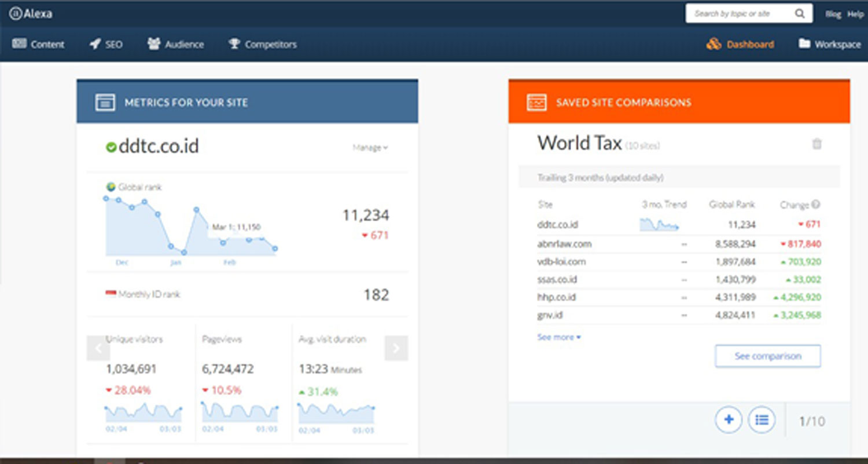Open the Manage dropdown for ddtc.co.id
868x464 pixels.
[x=370, y=148]
